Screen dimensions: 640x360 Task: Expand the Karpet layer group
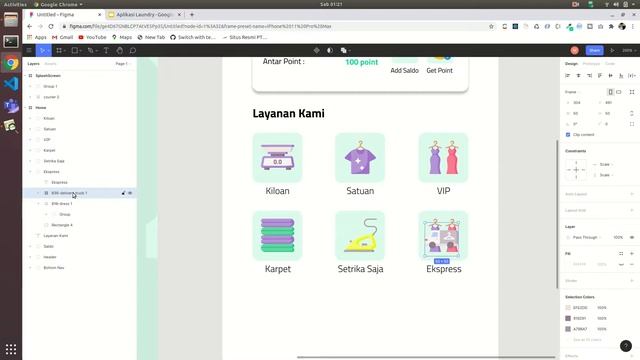coord(30,151)
